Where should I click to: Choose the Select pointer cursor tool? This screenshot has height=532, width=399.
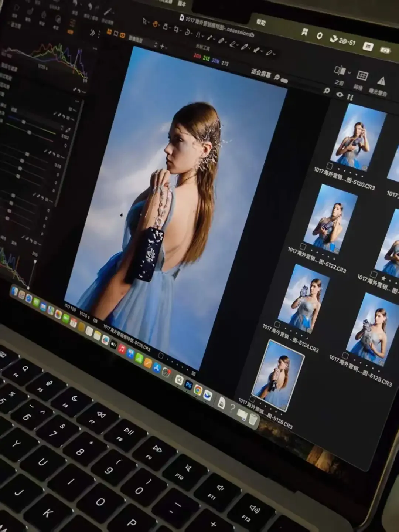145,21
